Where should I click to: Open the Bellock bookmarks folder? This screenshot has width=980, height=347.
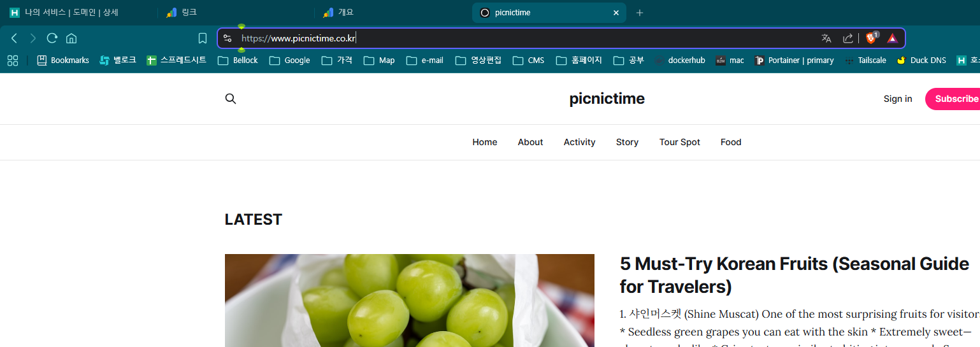[x=238, y=60]
